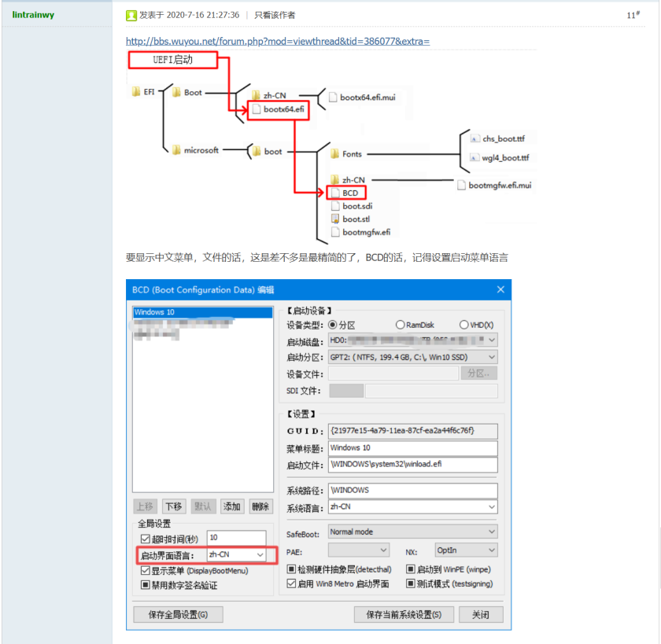
Task: Click the Boot folder icon in diagram
Action: (x=176, y=92)
